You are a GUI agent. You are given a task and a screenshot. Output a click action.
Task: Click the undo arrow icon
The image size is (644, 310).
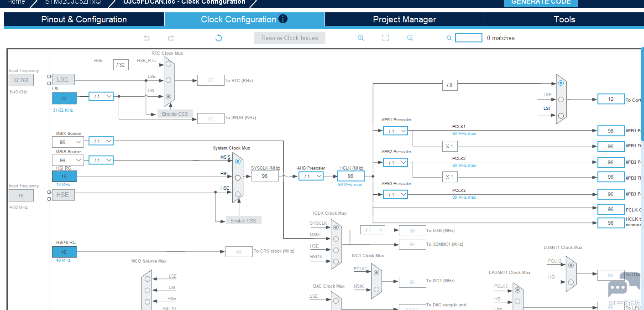coord(147,38)
